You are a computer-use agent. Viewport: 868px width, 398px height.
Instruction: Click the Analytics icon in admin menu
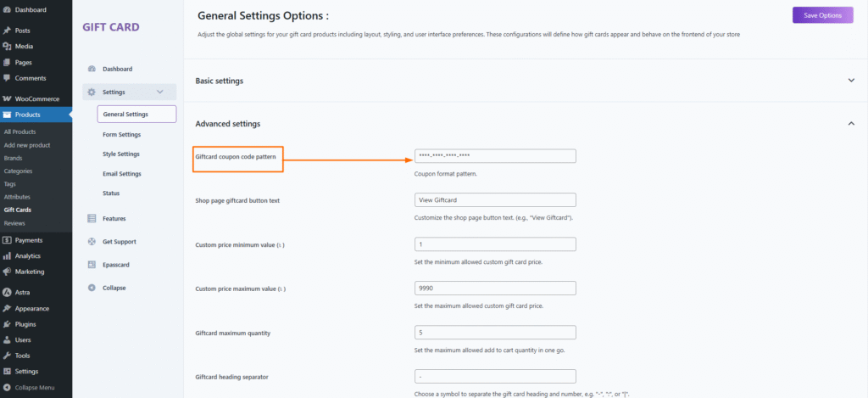coord(7,255)
